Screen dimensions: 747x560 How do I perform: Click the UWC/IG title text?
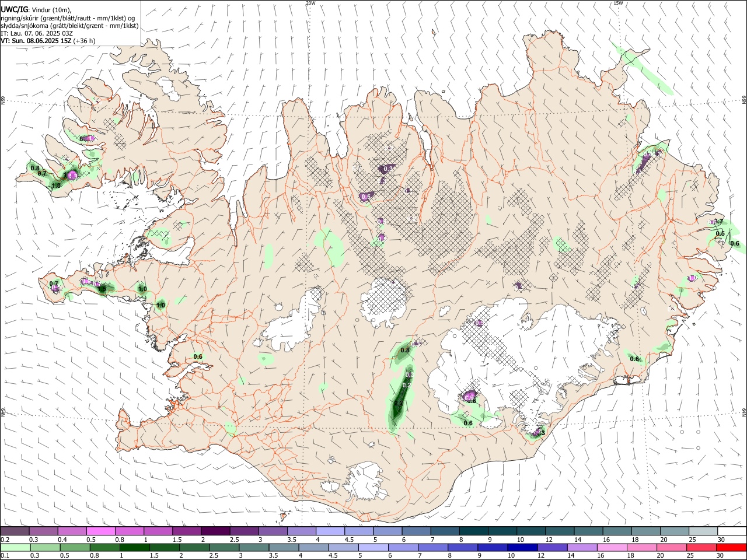click(x=14, y=9)
